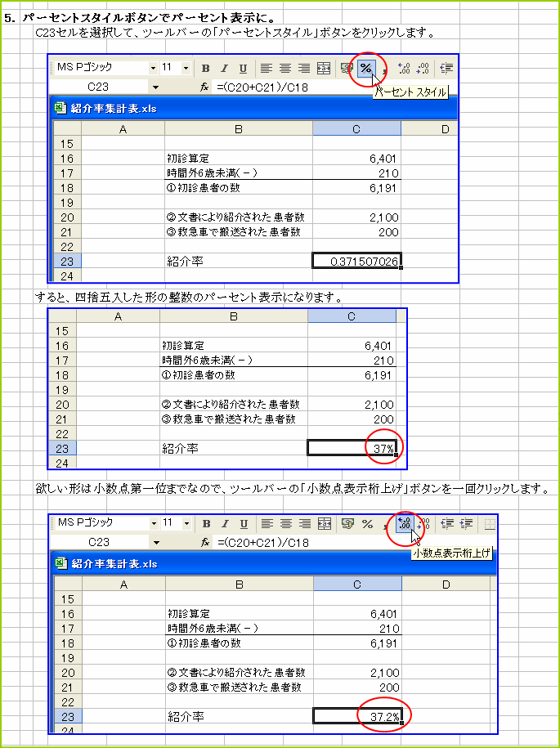The width and height of the screenshot is (560, 748).
Task: Click fx icon in formula bar under 小数点表示桁上げ toolbar
Action: point(205,542)
